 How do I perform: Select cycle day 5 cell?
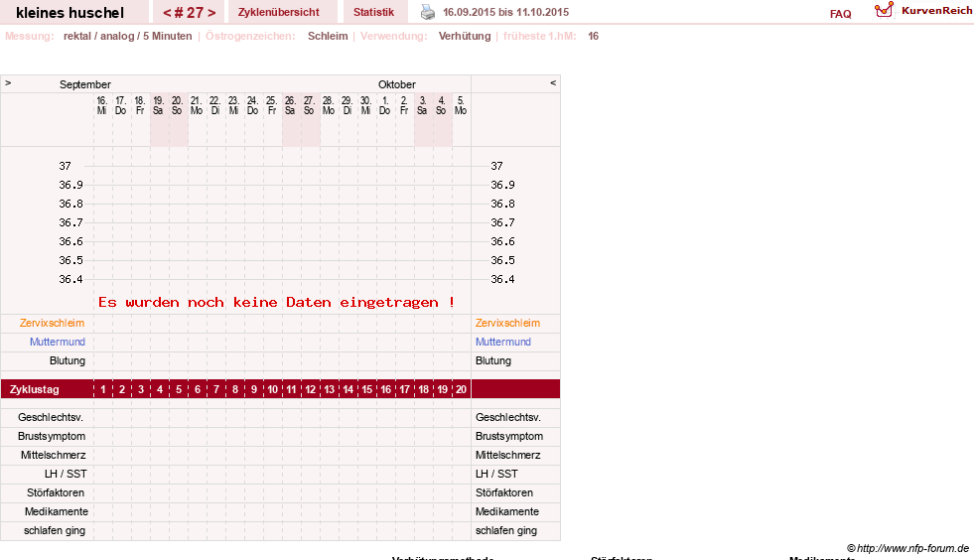179,389
